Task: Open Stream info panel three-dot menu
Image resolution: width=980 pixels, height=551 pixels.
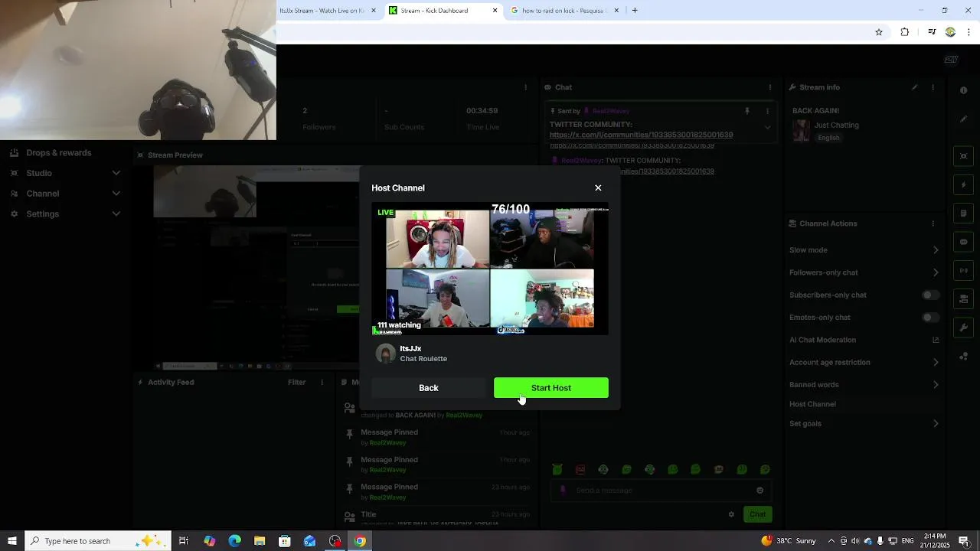Action: point(933,87)
